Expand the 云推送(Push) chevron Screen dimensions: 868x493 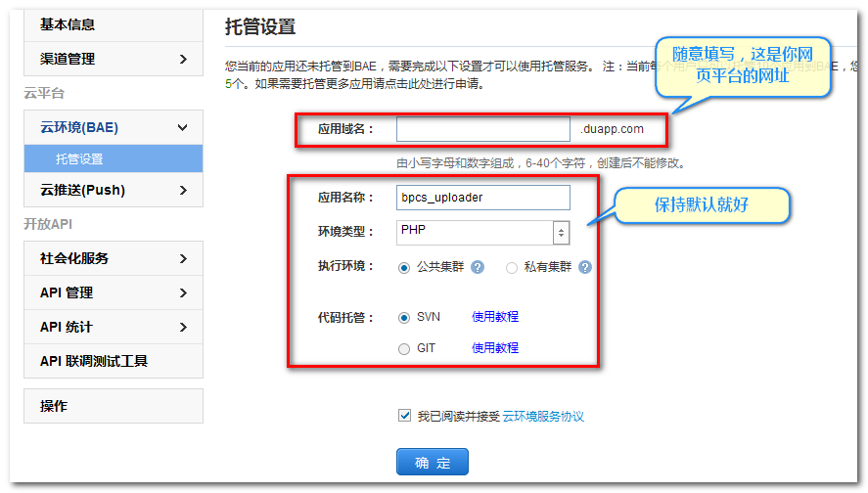[x=183, y=190]
